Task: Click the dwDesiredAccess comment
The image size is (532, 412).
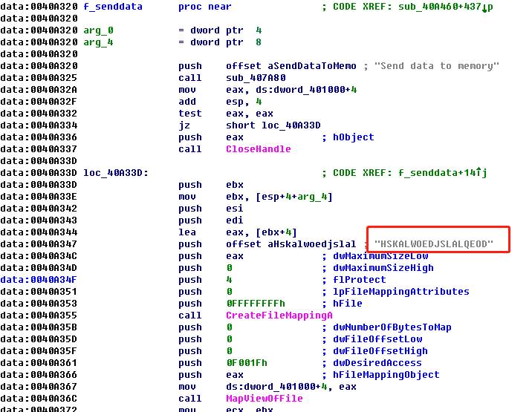Action: click(377, 363)
